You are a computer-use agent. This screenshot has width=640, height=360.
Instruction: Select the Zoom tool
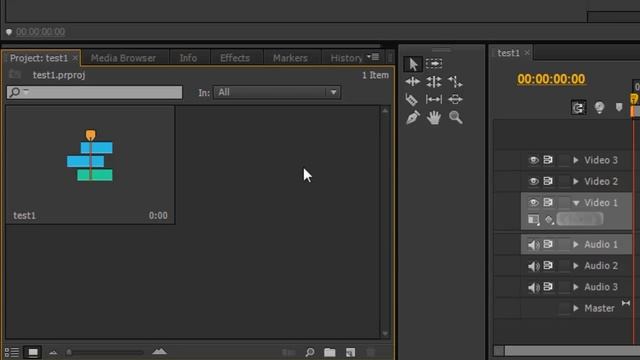pos(456,118)
